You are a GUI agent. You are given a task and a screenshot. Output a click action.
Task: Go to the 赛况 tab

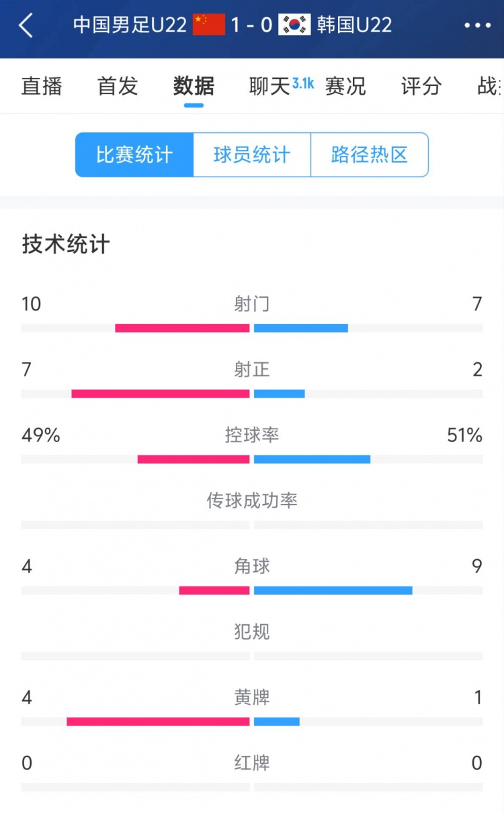pyautogui.click(x=345, y=86)
